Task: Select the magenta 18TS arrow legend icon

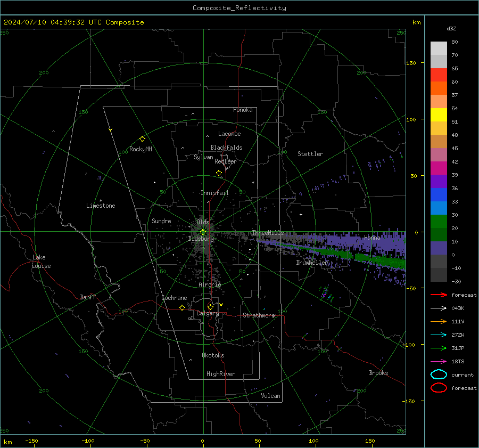Action: click(439, 362)
